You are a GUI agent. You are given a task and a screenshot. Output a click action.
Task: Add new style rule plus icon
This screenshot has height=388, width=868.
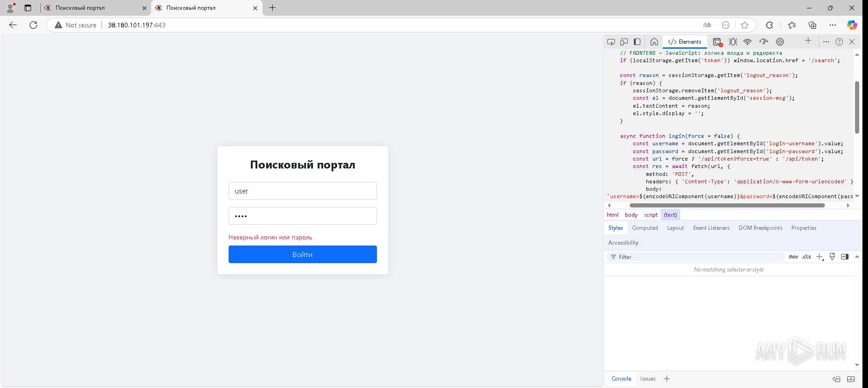[x=820, y=257]
